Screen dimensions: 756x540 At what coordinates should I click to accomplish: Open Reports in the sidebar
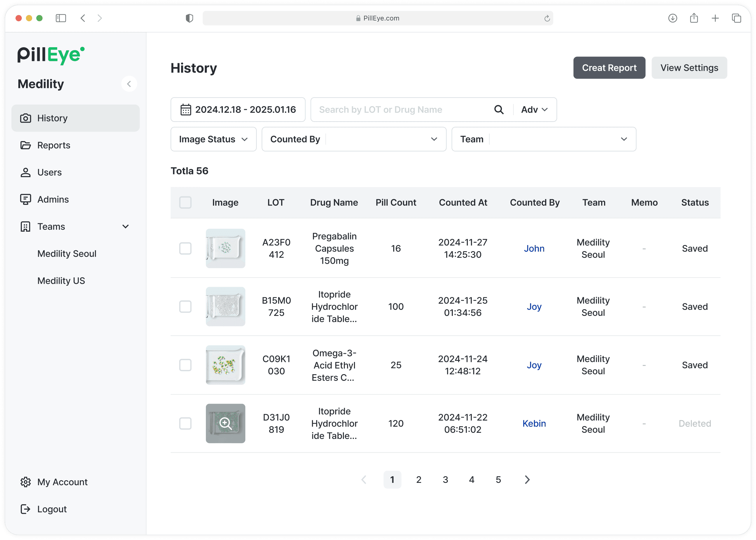[x=54, y=145]
